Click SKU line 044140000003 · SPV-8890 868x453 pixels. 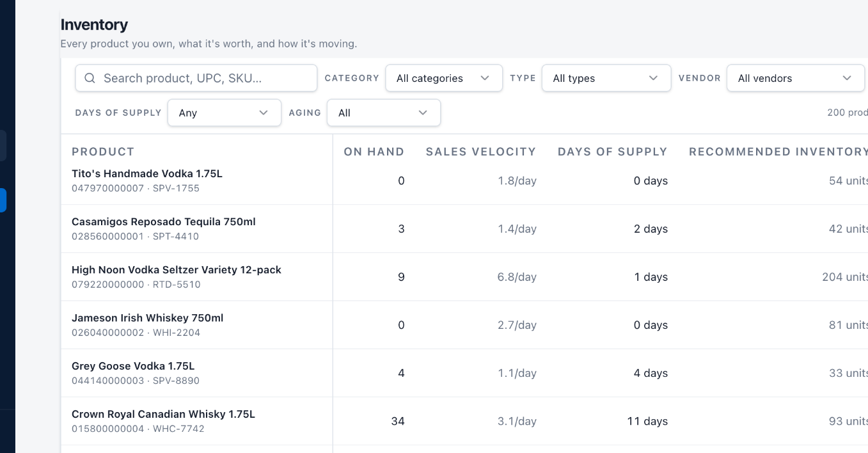(136, 381)
